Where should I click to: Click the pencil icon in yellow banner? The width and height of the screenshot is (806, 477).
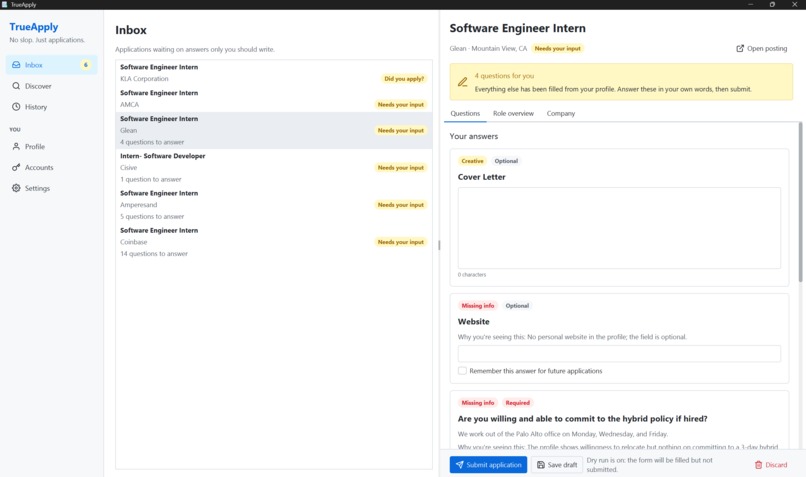[463, 82]
